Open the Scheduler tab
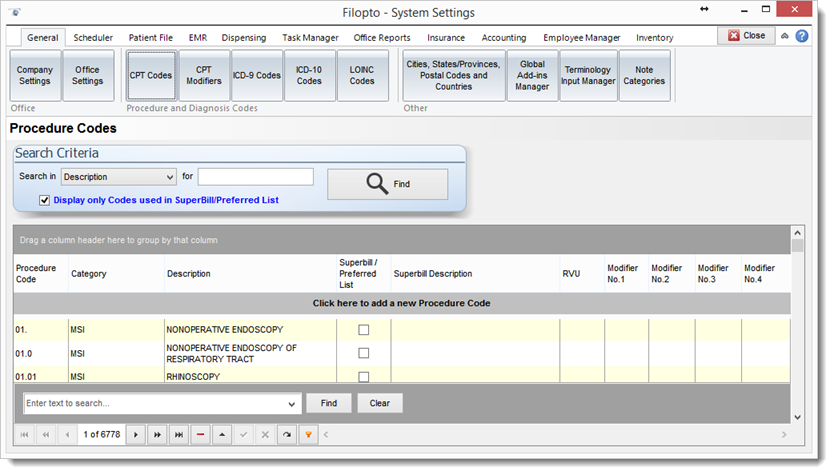Screen dimensions: 833x474 click(x=93, y=38)
